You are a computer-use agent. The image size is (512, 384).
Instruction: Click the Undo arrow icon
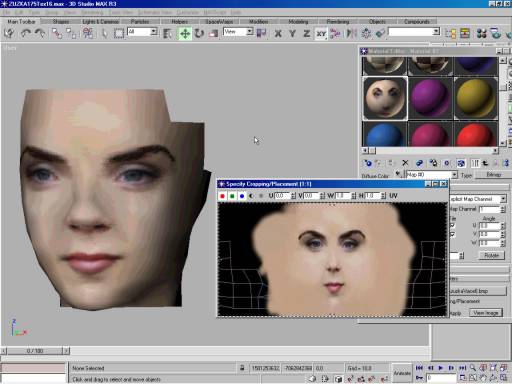tap(25, 33)
